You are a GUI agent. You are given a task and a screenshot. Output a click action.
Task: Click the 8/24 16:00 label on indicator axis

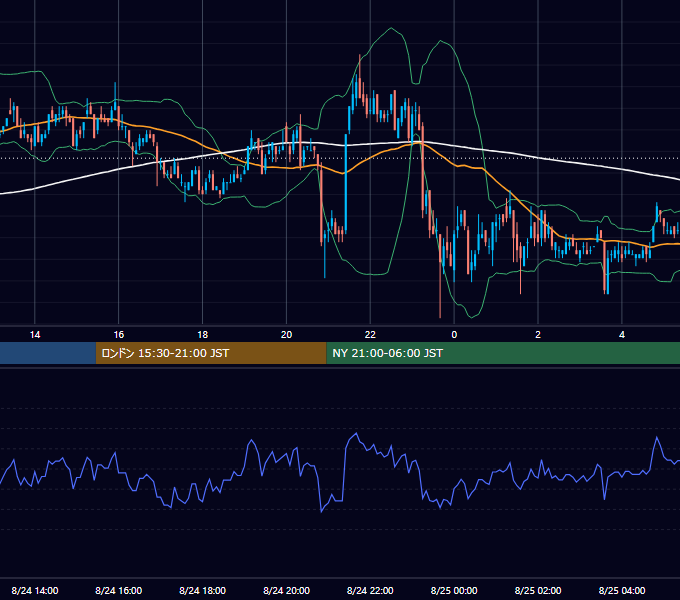(118, 590)
